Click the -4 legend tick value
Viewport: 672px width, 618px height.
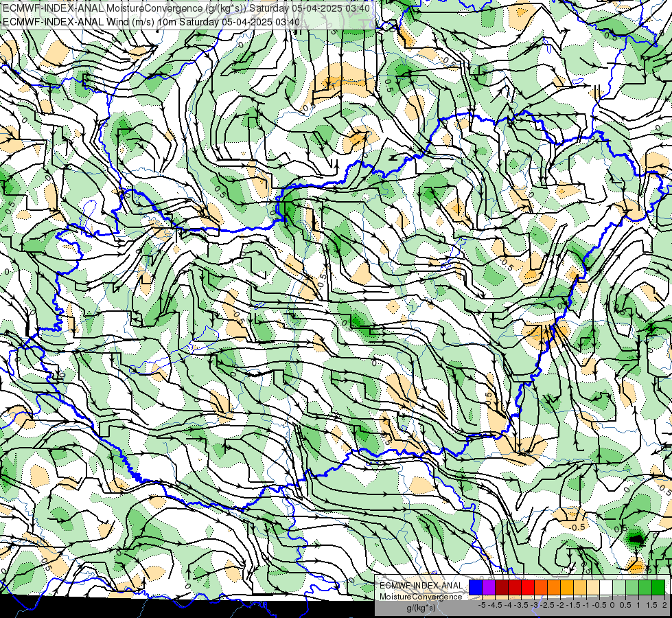[x=508, y=605]
